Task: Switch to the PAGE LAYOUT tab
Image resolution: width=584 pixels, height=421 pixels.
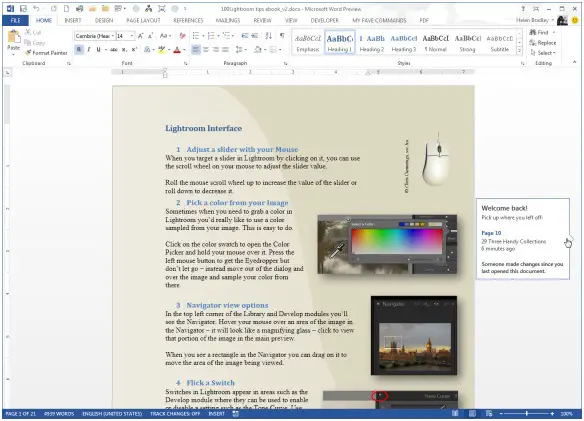Action: click(143, 20)
